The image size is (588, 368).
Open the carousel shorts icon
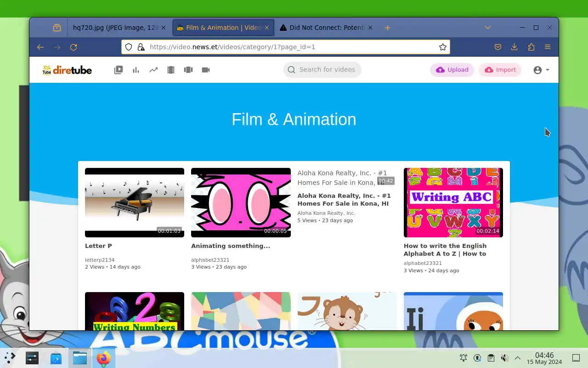tap(188, 70)
